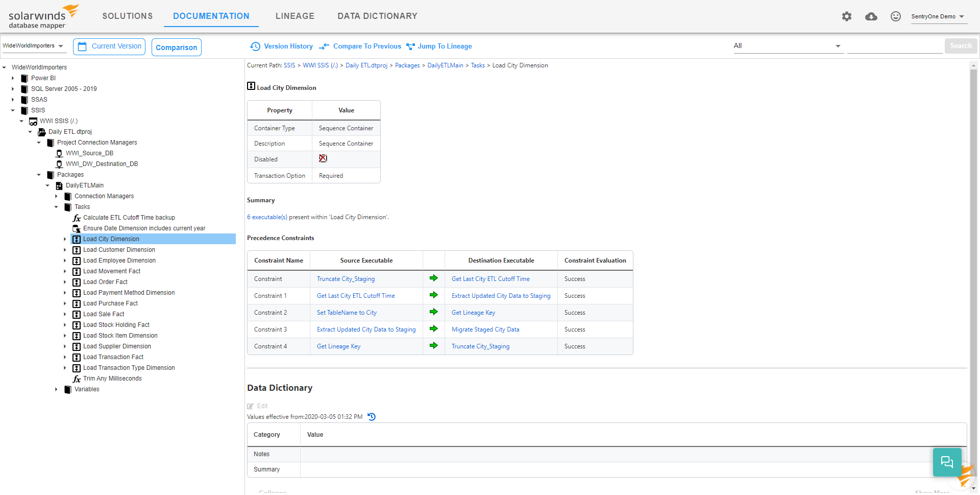Click the Disabled property crossed-out icon
980x495 pixels.
323,158
